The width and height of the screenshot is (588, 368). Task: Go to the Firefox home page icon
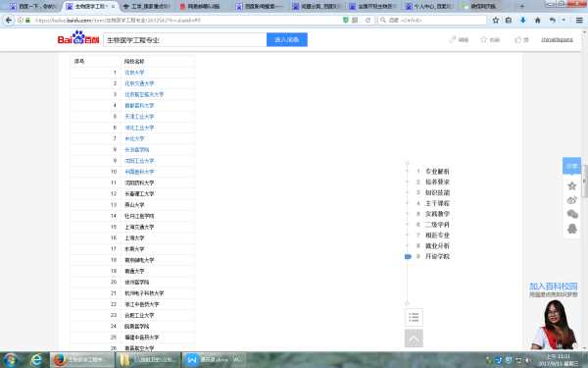pos(537,21)
